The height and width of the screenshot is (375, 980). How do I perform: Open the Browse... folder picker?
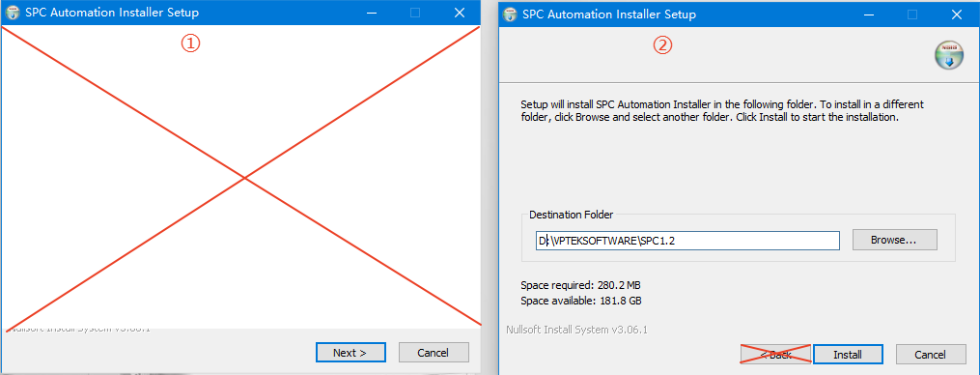tap(894, 240)
